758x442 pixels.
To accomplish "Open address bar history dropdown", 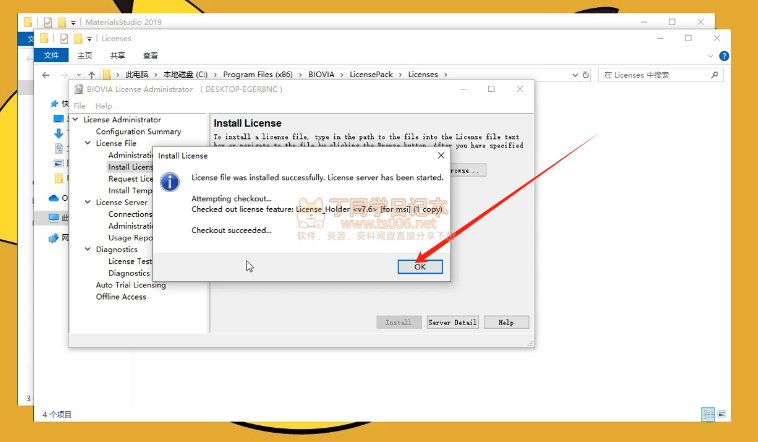I will click(575, 75).
